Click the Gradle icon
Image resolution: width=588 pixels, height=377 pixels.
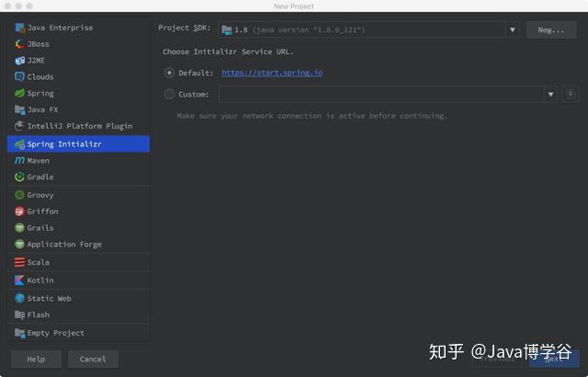click(20, 177)
